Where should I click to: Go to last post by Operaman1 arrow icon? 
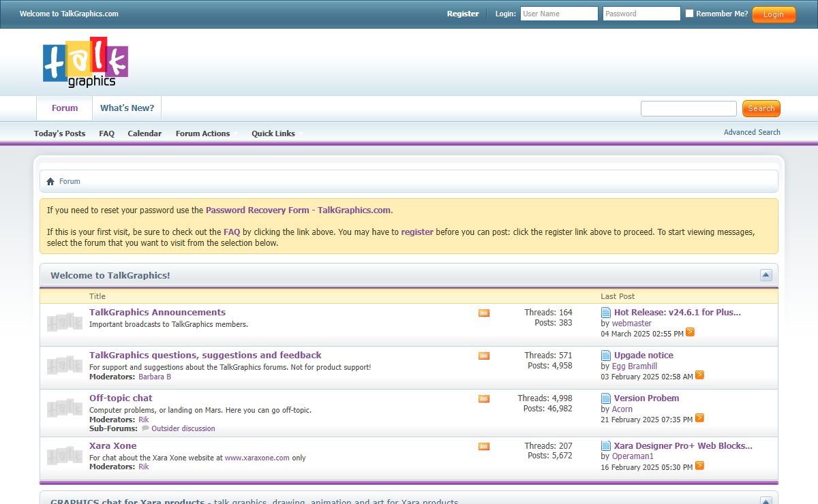[x=699, y=466]
